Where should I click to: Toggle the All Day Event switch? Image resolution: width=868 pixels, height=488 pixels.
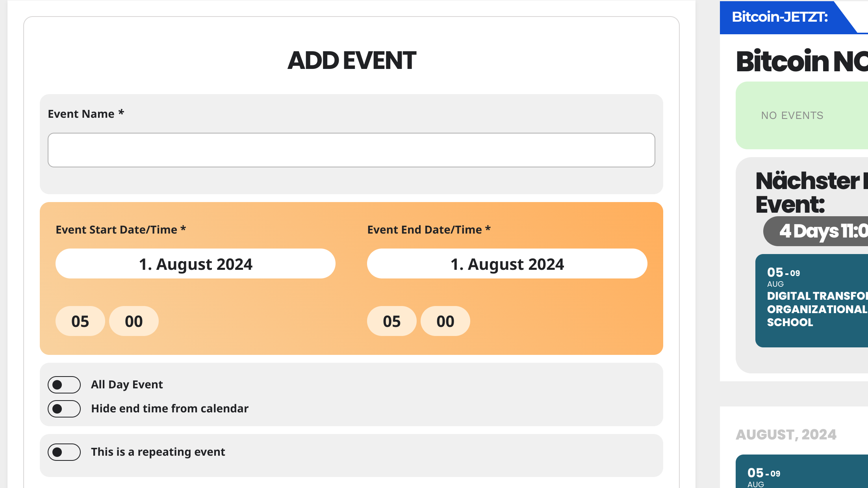(x=64, y=385)
